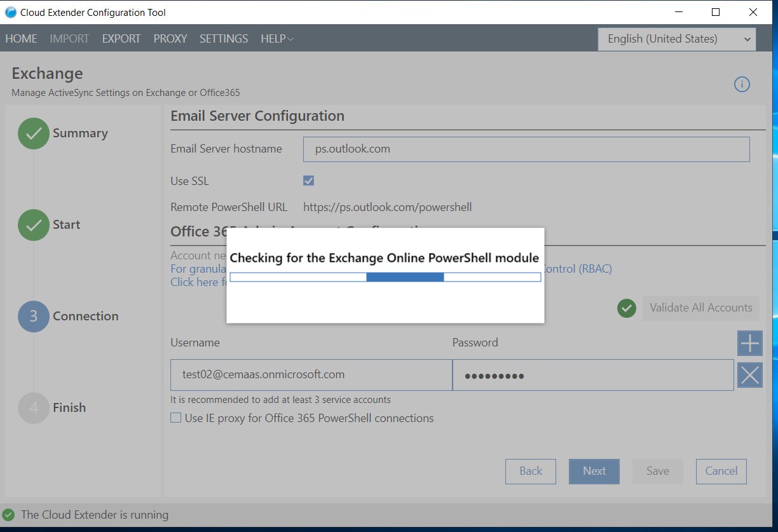The image size is (778, 532).
Task: Open the Exchange page info icon
Action: 741,83
